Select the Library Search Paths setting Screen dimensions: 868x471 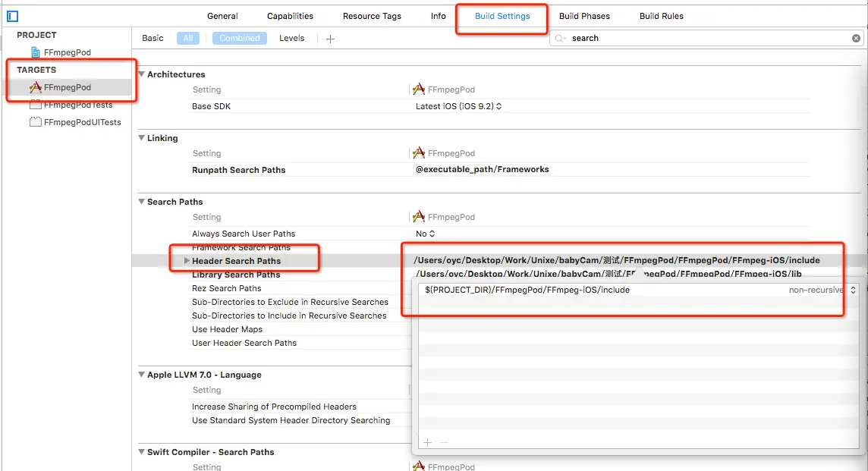[x=236, y=275]
